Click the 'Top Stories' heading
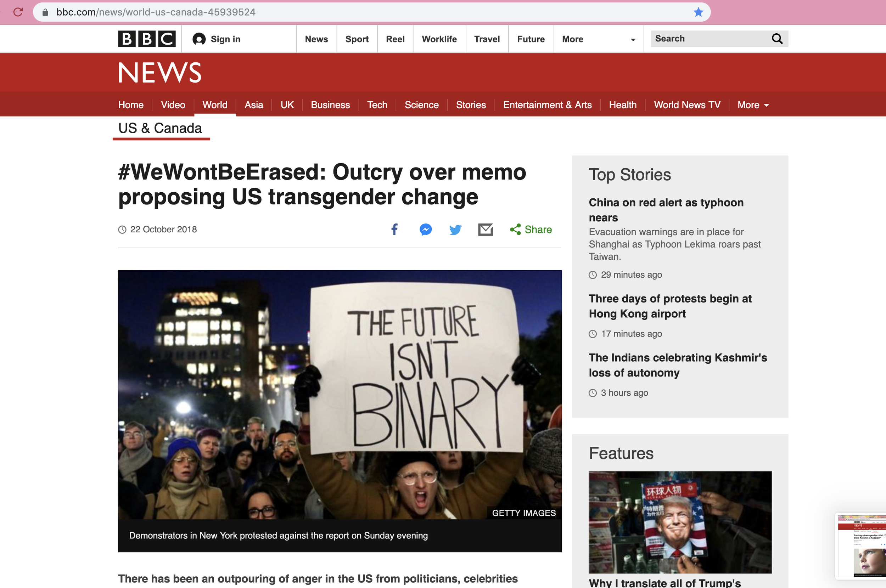886x588 pixels. pos(630,175)
